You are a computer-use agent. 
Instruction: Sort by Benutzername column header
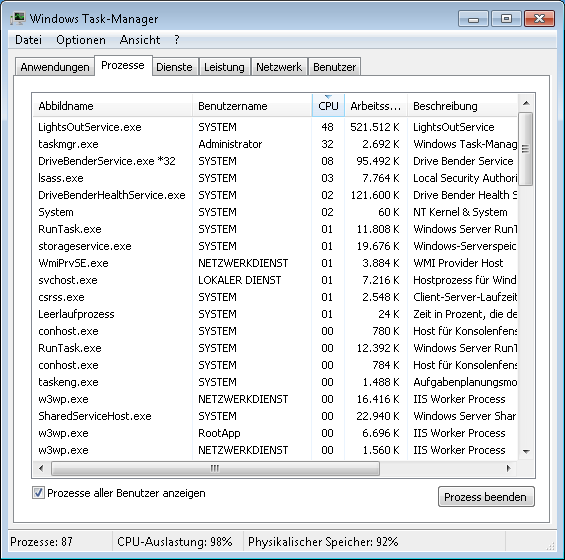[x=252, y=106]
